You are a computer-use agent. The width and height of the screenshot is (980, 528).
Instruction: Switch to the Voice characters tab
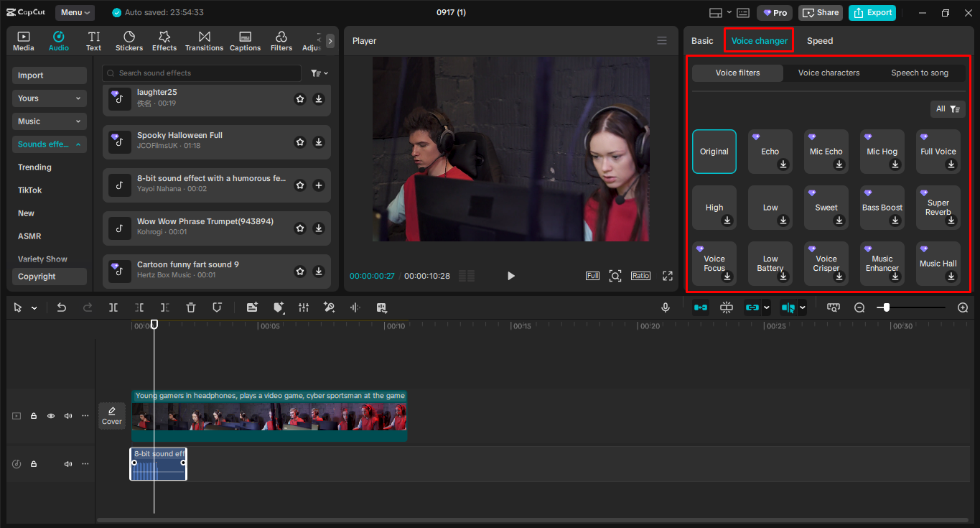[x=829, y=73]
